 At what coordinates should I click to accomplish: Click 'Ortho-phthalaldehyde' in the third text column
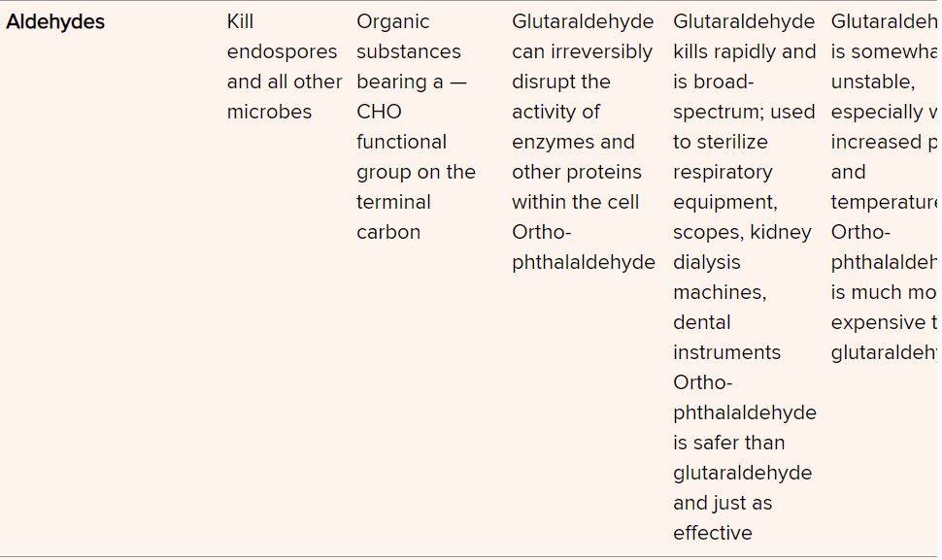pos(584,247)
